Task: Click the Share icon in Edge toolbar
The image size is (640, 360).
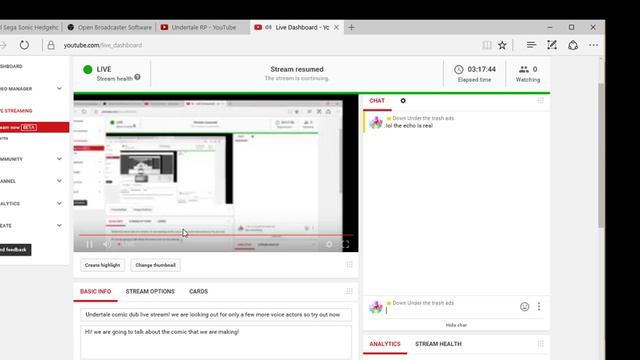Action: click(573, 45)
